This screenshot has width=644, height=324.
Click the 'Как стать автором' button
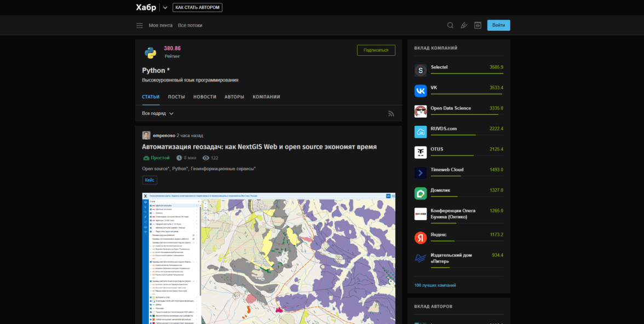tap(197, 8)
